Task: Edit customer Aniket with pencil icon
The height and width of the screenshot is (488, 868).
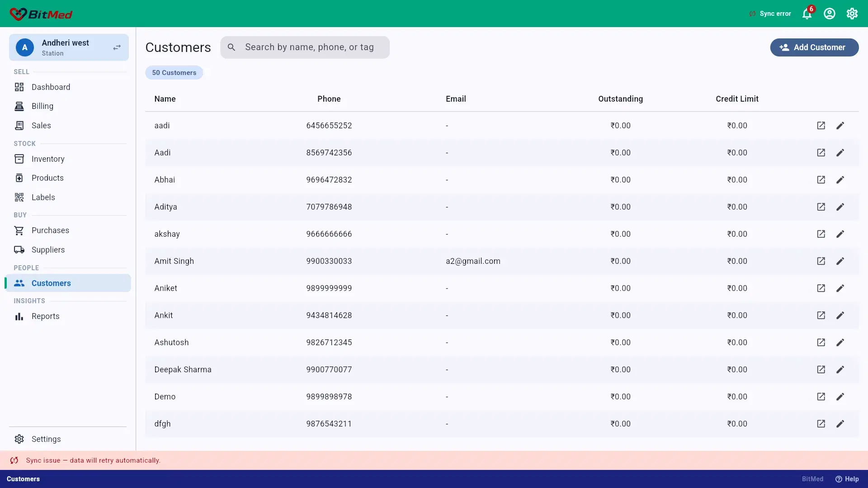Action: [840, 288]
